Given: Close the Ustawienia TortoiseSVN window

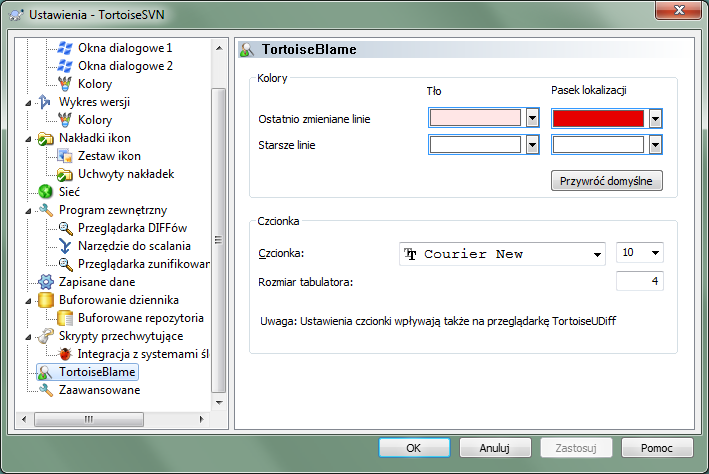Looking at the screenshot, I should pos(679,10).
